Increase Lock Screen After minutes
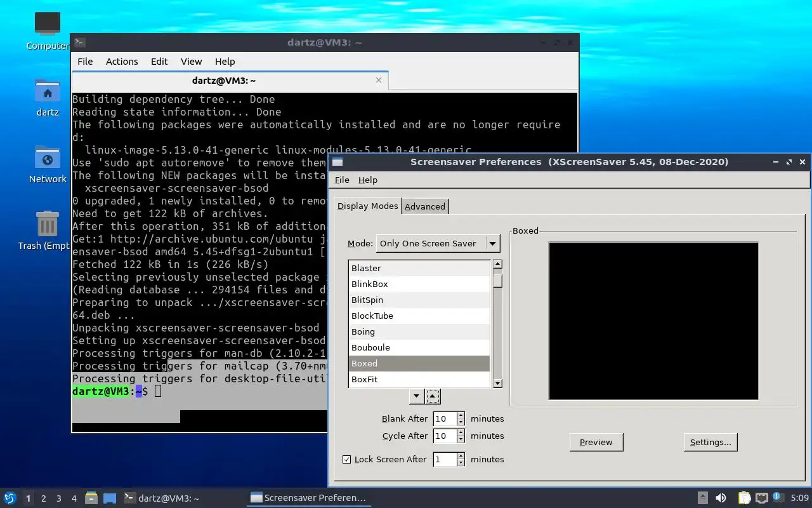 (461, 456)
